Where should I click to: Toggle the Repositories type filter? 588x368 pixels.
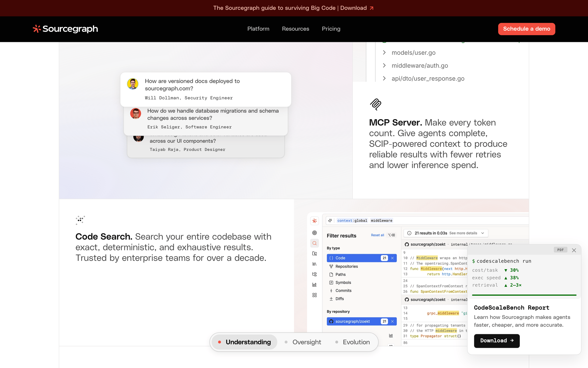coord(362,267)
